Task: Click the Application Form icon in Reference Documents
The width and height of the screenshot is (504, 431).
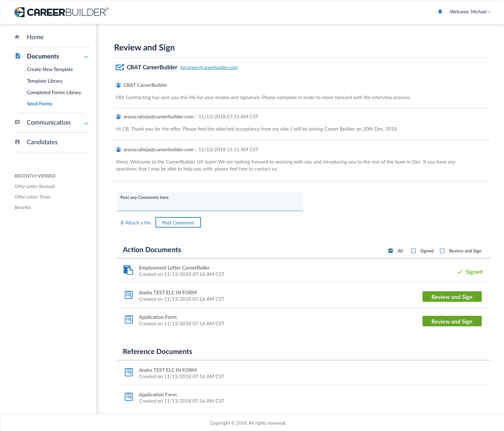Action: point(129,397)
